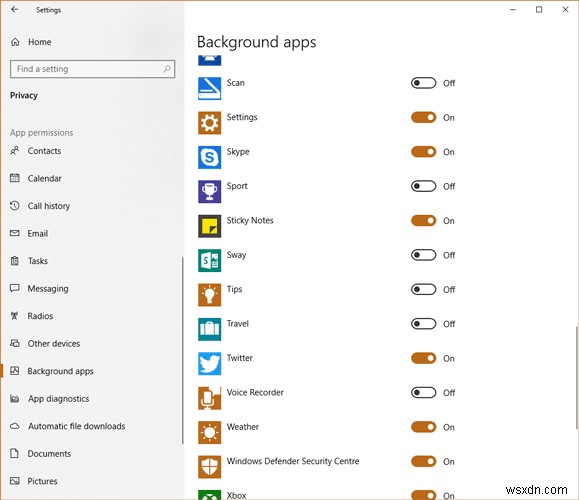Image resolution: width=579 pixels, height=500 pixels.
Task: Click the Calendar icon in sidebar
Action: tap(14, 178)
